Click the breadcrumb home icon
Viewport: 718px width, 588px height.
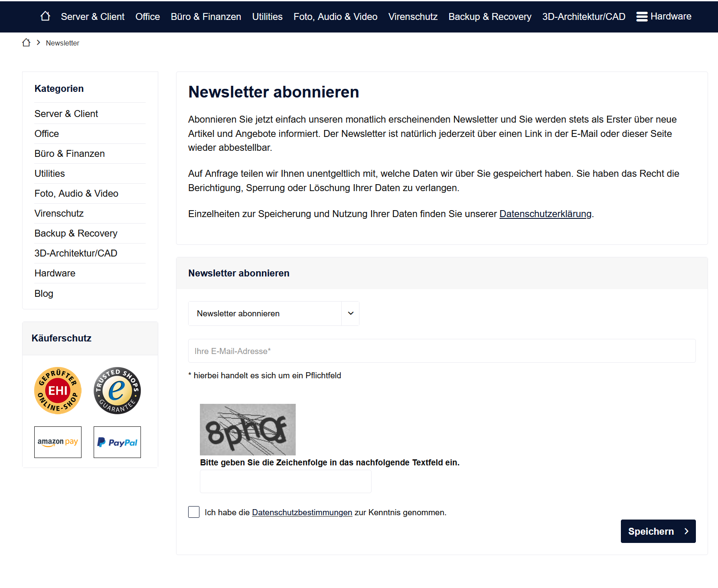[x=26, y=42]
